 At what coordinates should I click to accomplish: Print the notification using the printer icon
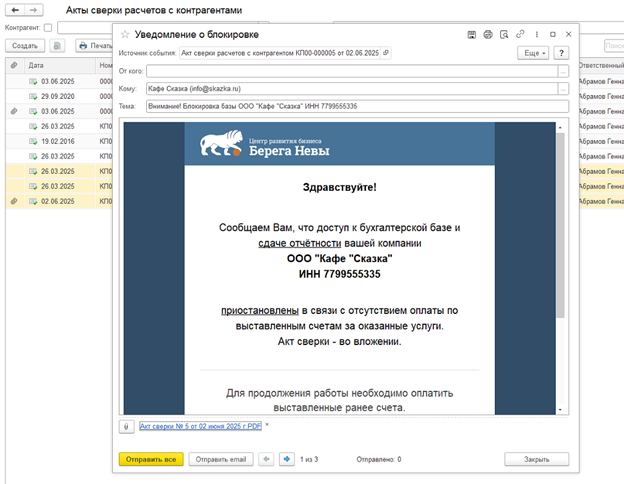click(x=488, y=35)
